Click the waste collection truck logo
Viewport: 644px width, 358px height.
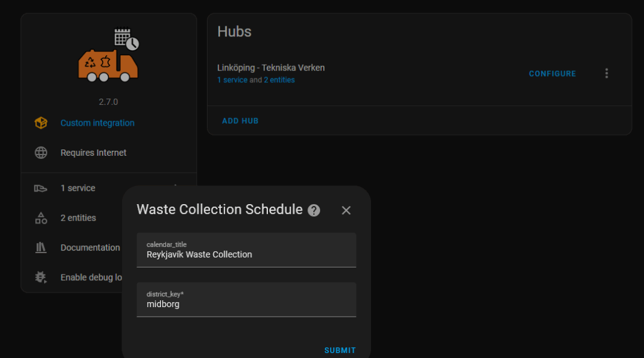pos(108,55)
